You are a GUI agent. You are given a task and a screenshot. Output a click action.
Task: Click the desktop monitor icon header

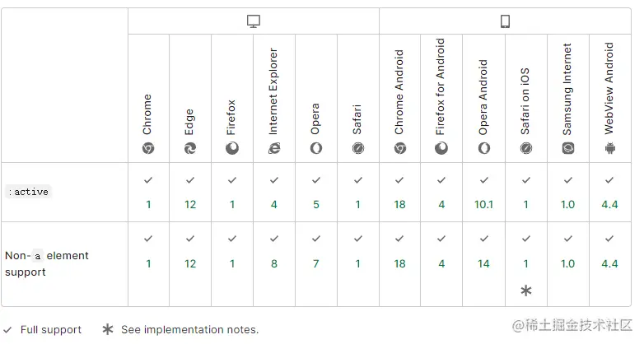point(254,22)
